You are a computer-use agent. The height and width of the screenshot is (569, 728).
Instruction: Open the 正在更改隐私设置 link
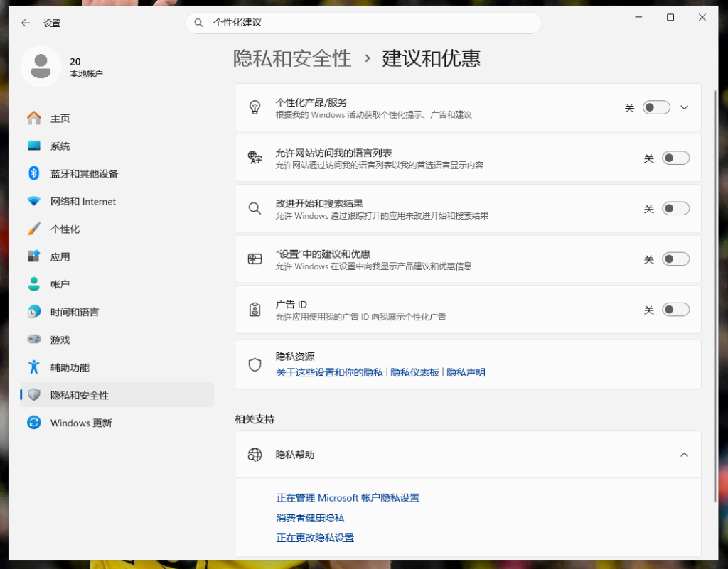315,538
